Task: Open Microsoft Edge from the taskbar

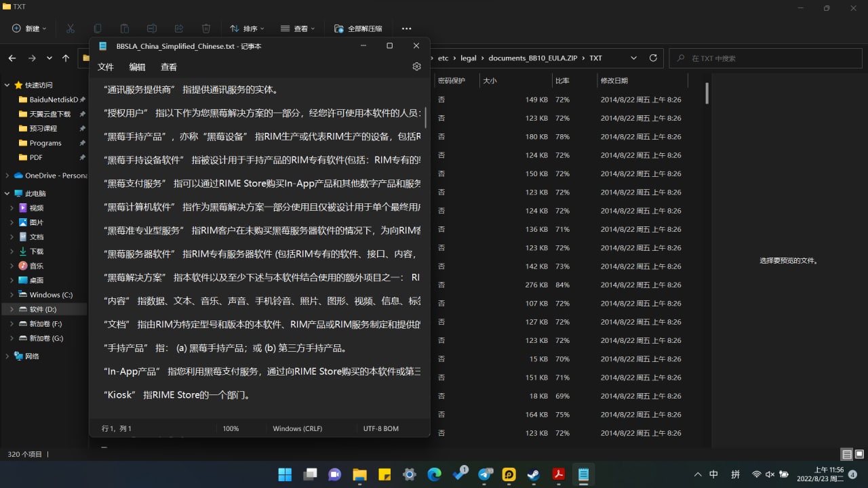Action: coord(434,474)
